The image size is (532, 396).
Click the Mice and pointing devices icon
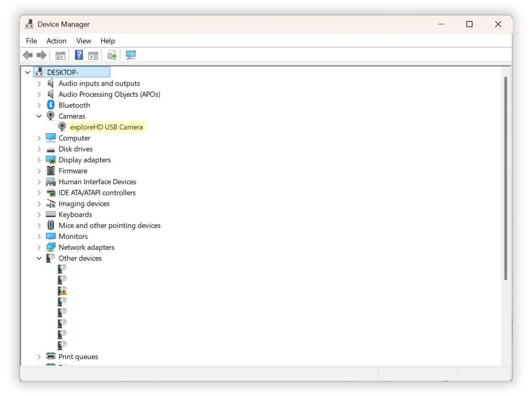pos(51,225)
